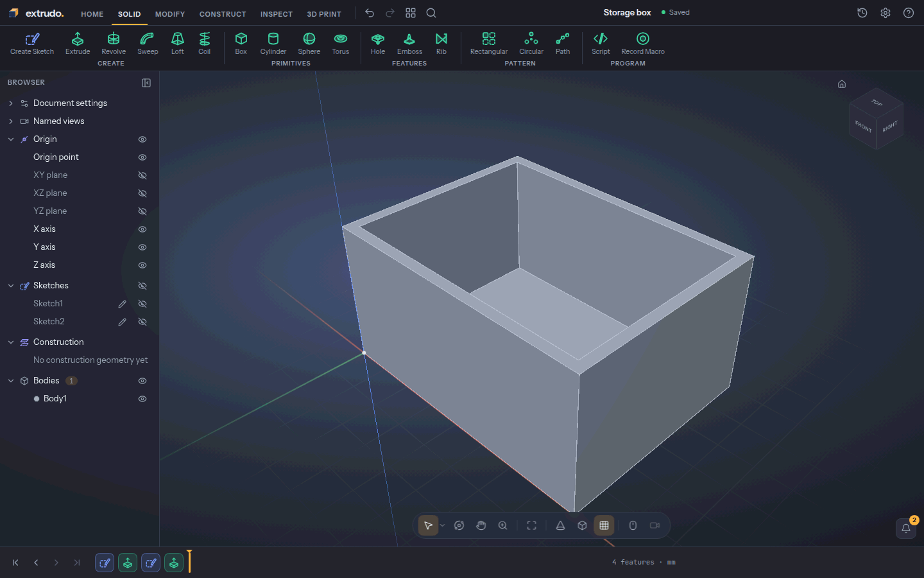
Task: Open the 3D PRINT tab
Action: [324, 14]
